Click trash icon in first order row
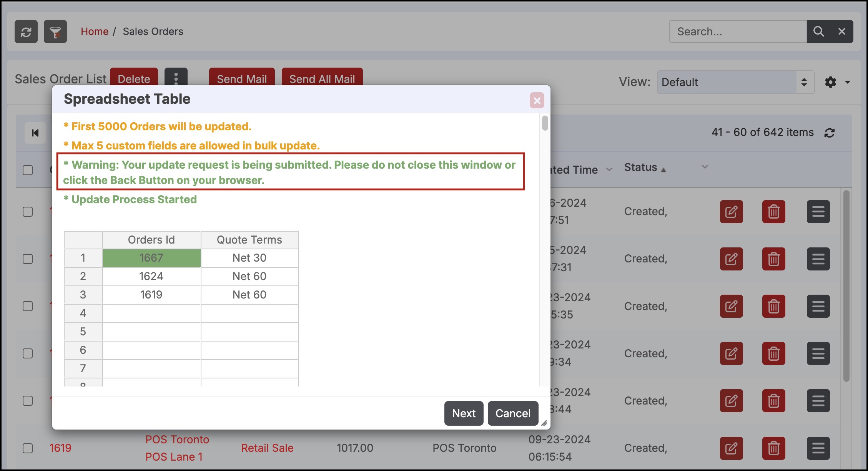The width and height of the screenshot is (868, 471). 773,211
